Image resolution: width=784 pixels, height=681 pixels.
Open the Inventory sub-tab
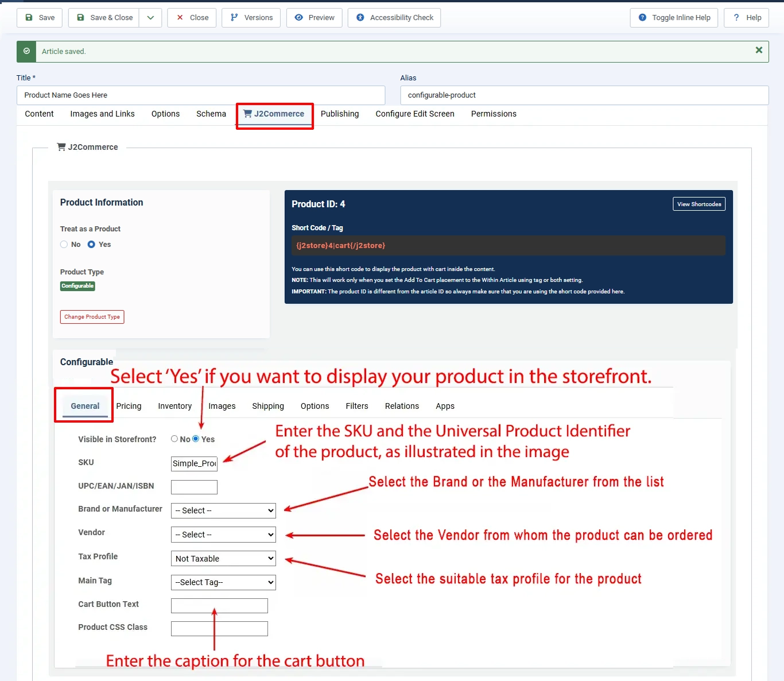pos(175,406)
